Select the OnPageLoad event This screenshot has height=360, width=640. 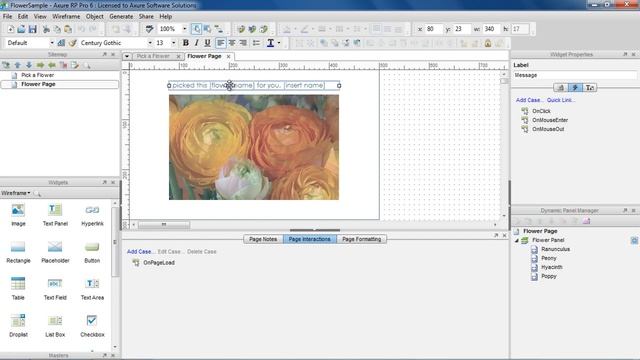click(x=159, y=263)
